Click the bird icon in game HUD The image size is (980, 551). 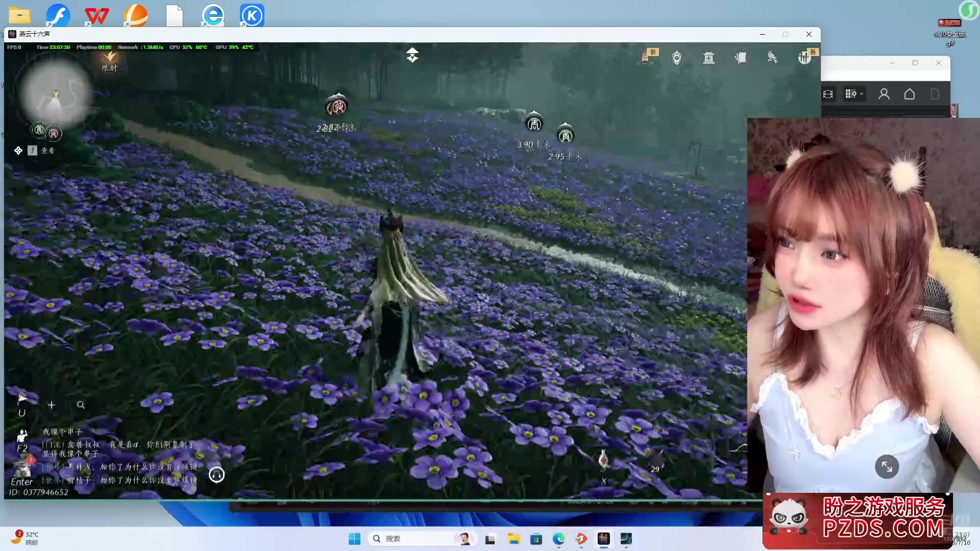pyautogui.click(x=773, y=58)
